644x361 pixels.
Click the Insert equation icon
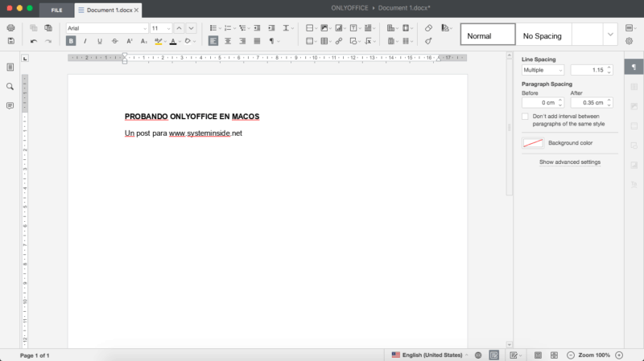369,41
